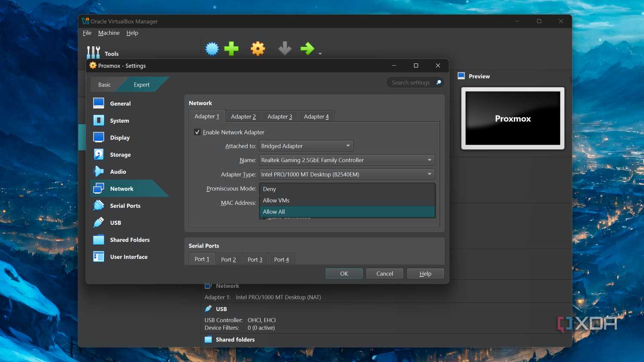The height and width of the screenshot is (362, 644).
Task: Open the Attached to dropdown
Action: point(306,146)
